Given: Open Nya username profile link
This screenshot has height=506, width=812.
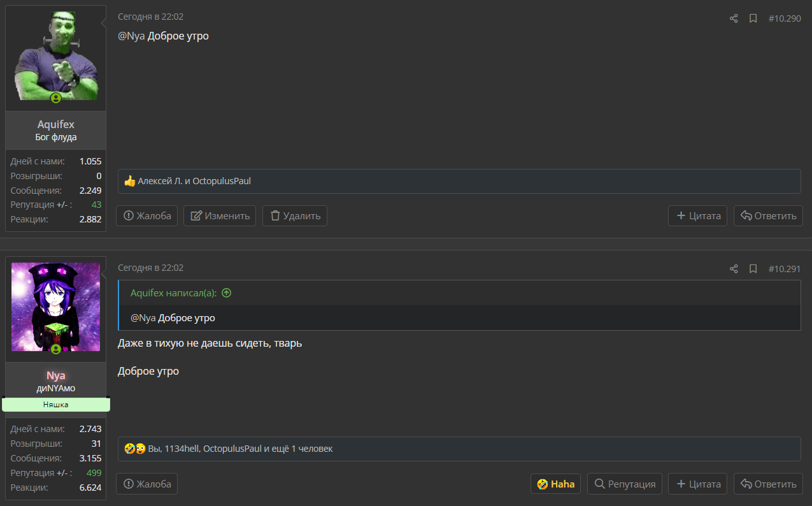Looking at the screenshot, I should (56, 375).
